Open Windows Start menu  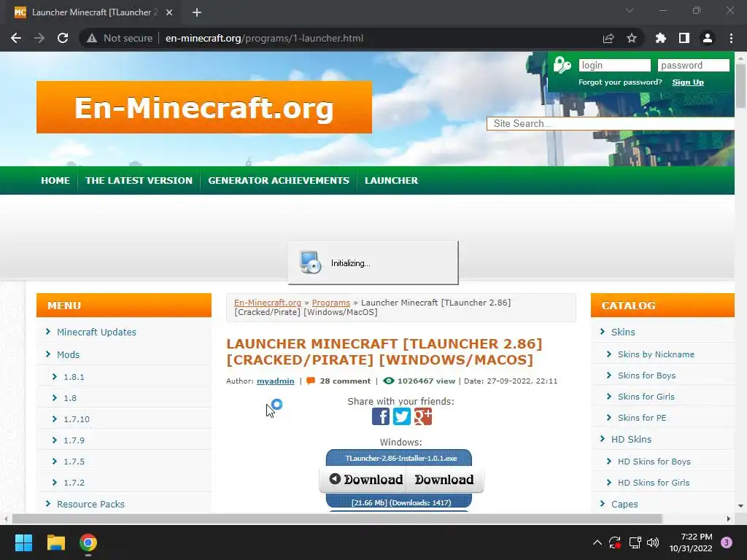pos(23,542)
